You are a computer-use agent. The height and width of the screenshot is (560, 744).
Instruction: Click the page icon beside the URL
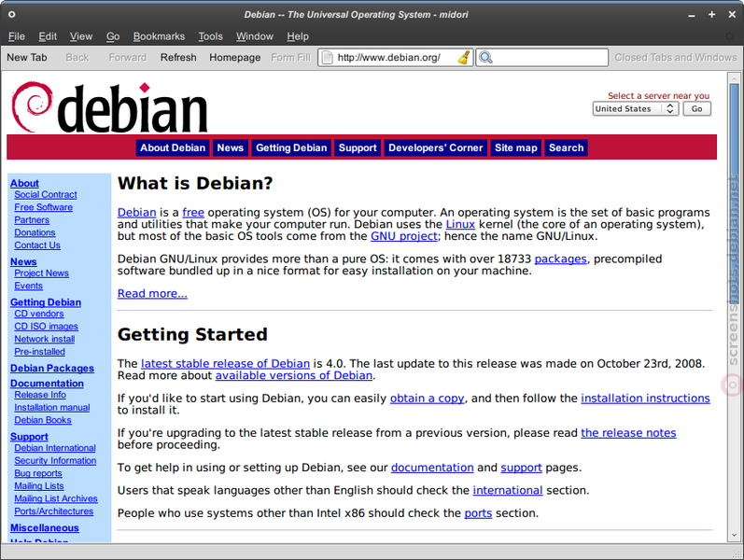point(327,58)
